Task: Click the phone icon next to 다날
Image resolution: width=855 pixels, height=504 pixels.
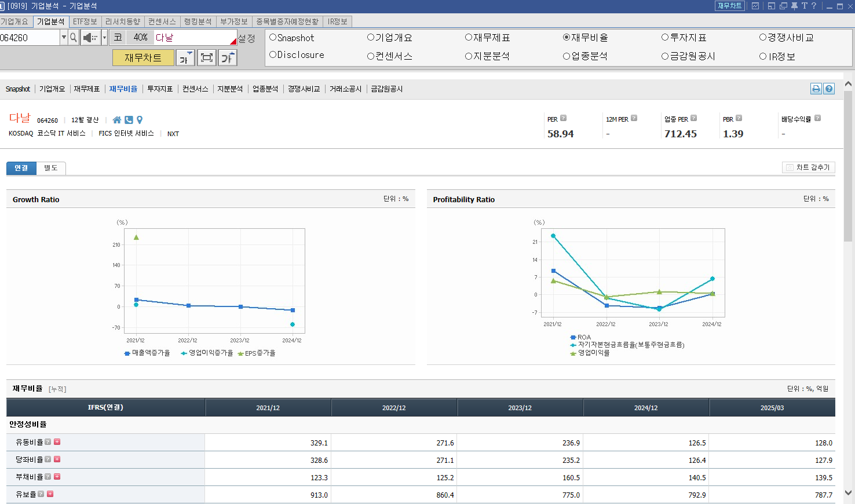Action: (129, 120)
